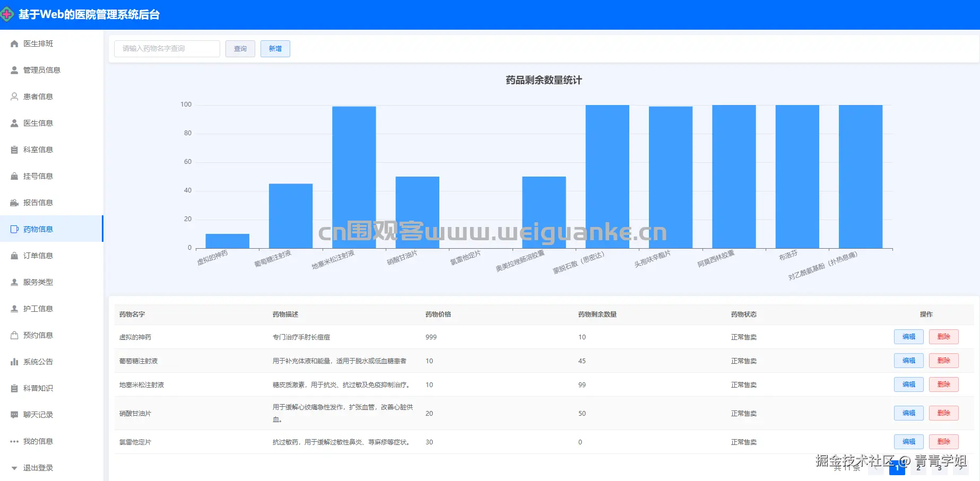Click 删除 in the 氯雷他定片 row
This screenshot has width=980, height=481.
point(944,442)
